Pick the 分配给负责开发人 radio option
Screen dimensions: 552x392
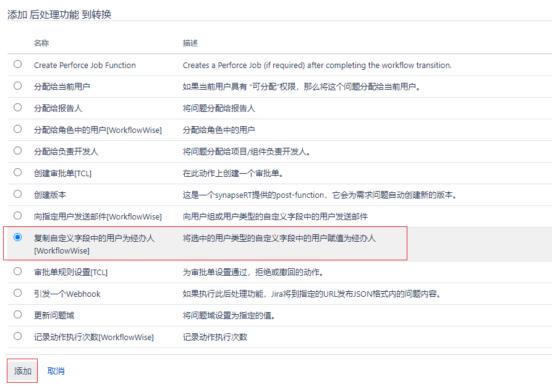pyautogui.click(x=17, y=151)
